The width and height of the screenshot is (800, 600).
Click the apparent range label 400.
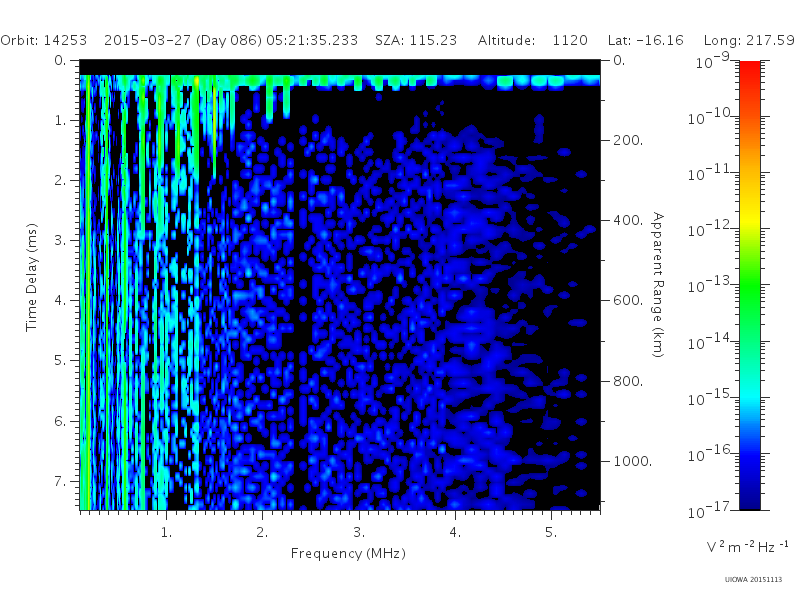coord(628,220)
